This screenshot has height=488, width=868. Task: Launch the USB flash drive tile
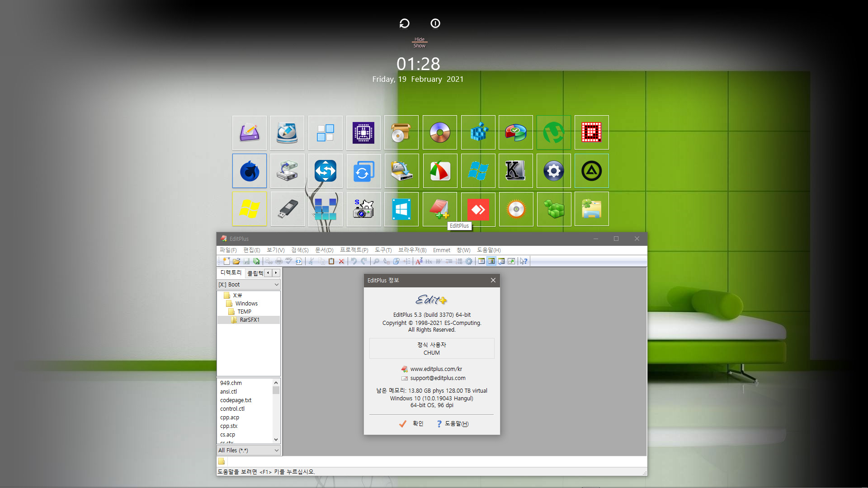tap(288, 209)
